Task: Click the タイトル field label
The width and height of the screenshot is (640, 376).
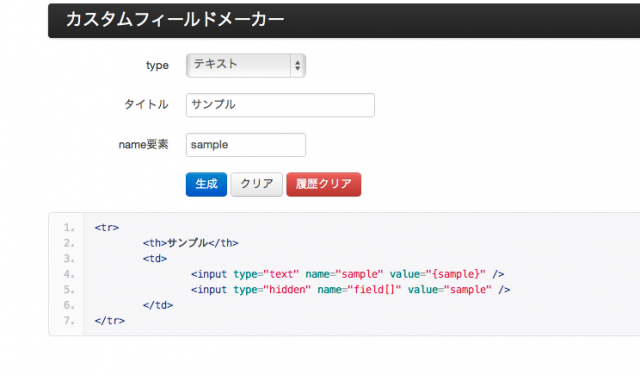Action: tap(146, 105)
